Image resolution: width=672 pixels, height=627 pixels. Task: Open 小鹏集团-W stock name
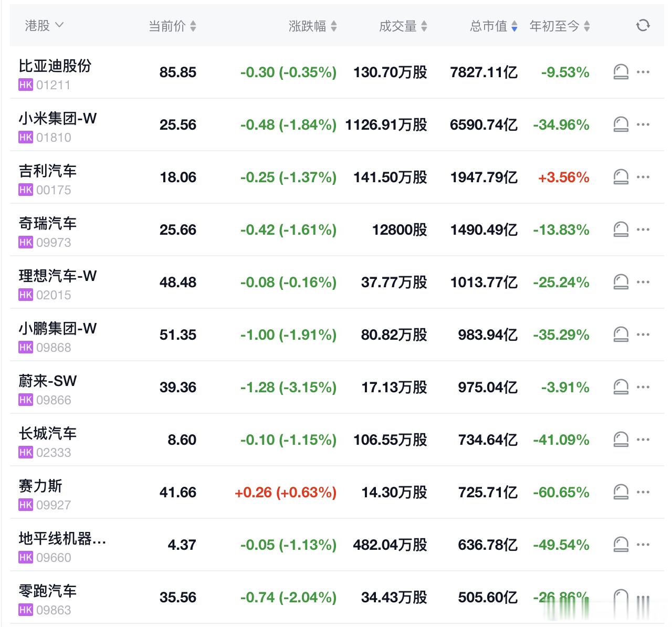click(x=58, y=328)
